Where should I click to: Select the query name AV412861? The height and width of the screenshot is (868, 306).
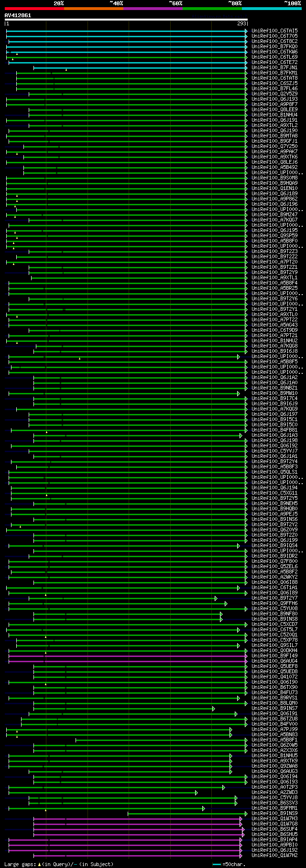point(18,15)
